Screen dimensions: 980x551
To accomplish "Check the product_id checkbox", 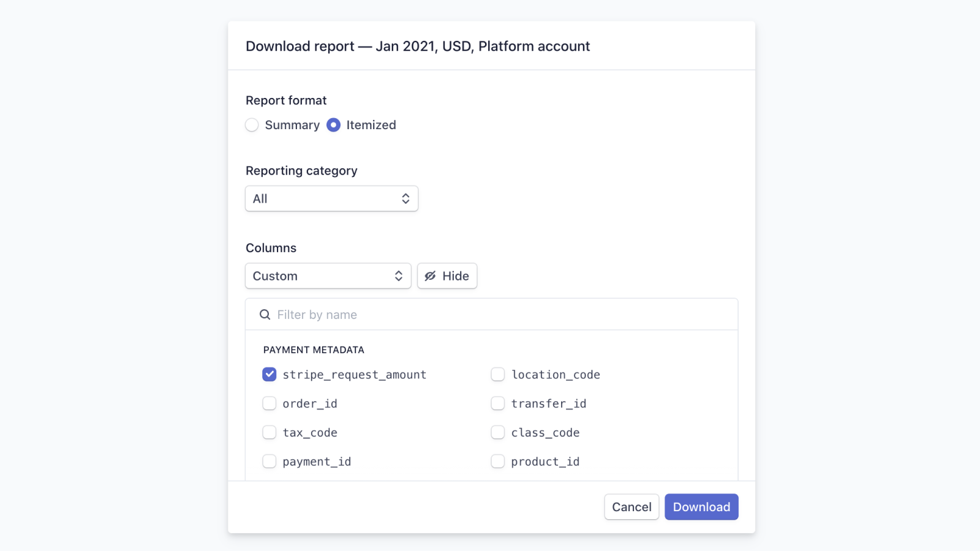I will pos(498,461).
